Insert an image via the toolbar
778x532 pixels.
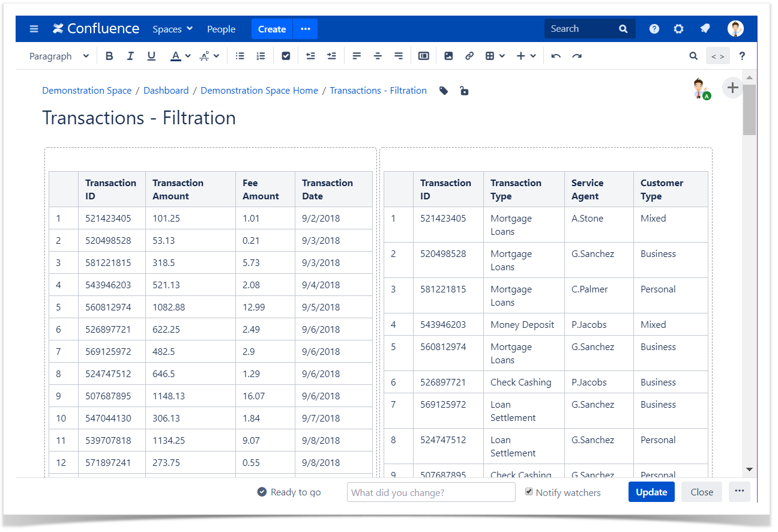coord(448,56)
